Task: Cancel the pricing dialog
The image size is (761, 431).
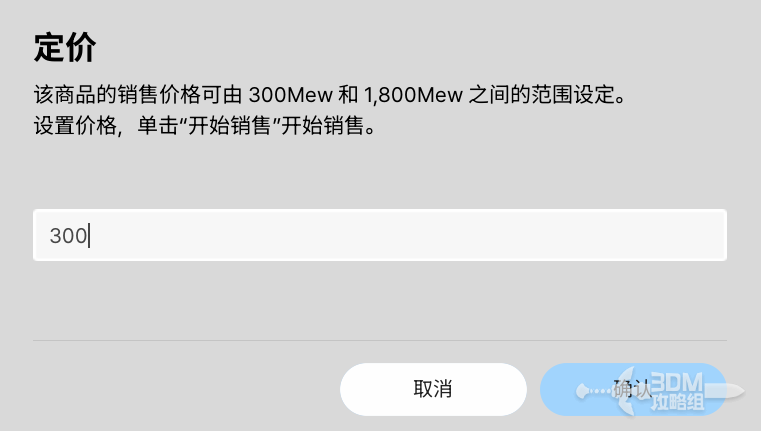Action: 433,389
